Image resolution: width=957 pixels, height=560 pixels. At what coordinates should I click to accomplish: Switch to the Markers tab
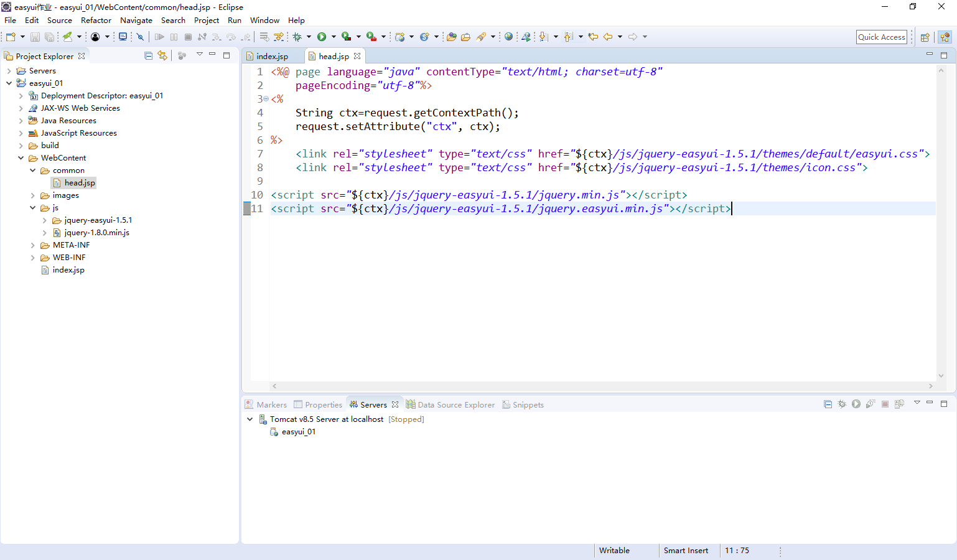point(266,404)
